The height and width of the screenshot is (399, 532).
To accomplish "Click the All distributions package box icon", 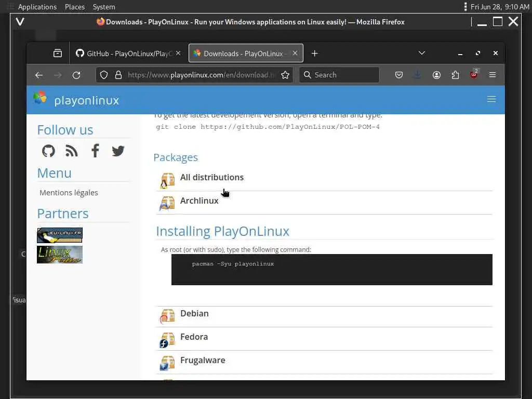I will [167, 180].
